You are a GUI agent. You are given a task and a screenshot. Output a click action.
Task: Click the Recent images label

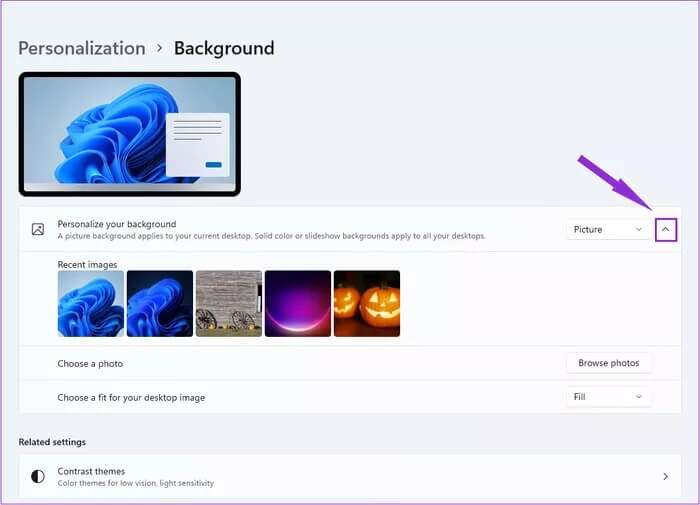[x=88, y=265]
